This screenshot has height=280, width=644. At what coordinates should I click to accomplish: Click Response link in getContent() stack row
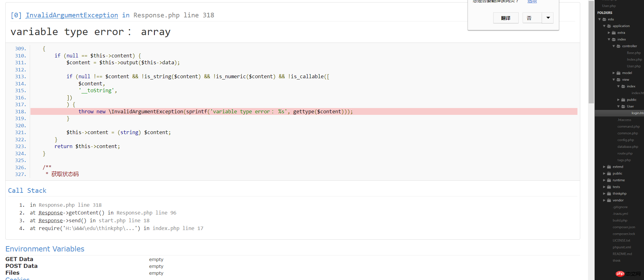click(51, 213)
